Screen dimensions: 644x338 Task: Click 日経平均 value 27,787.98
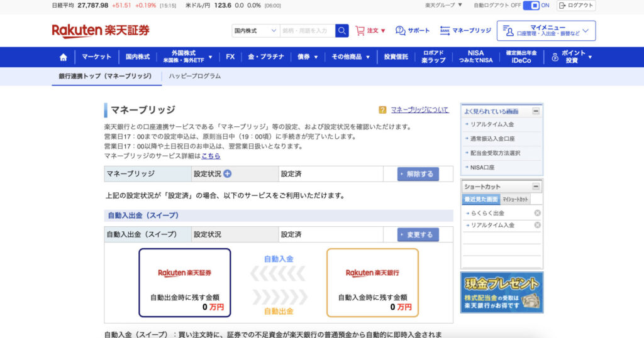coord(93,5)
